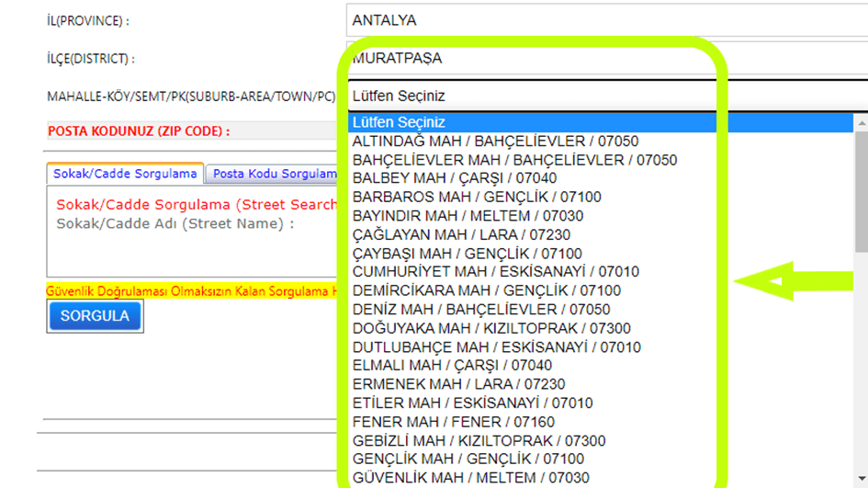Open the district dropdown showing MURATPAŞA
This screenshot has height=488, width=868.
click(606, 58)
